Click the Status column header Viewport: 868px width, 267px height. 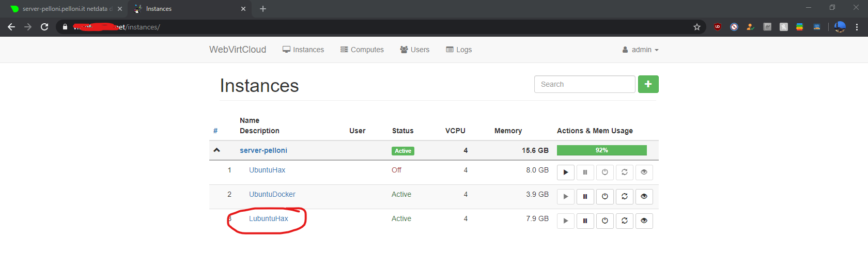[x=402, y=131]
